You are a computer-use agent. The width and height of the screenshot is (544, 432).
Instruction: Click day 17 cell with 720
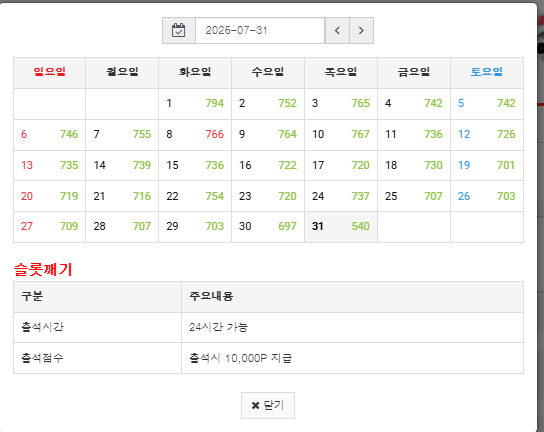click(341, 166)
